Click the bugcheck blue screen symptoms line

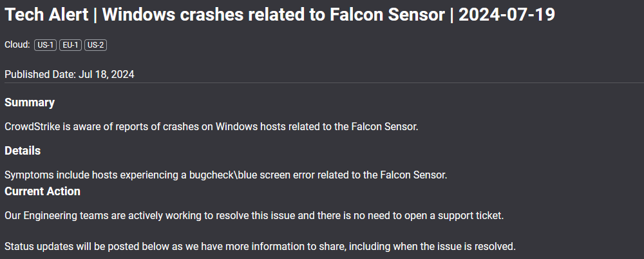click(x=225, y=175)
